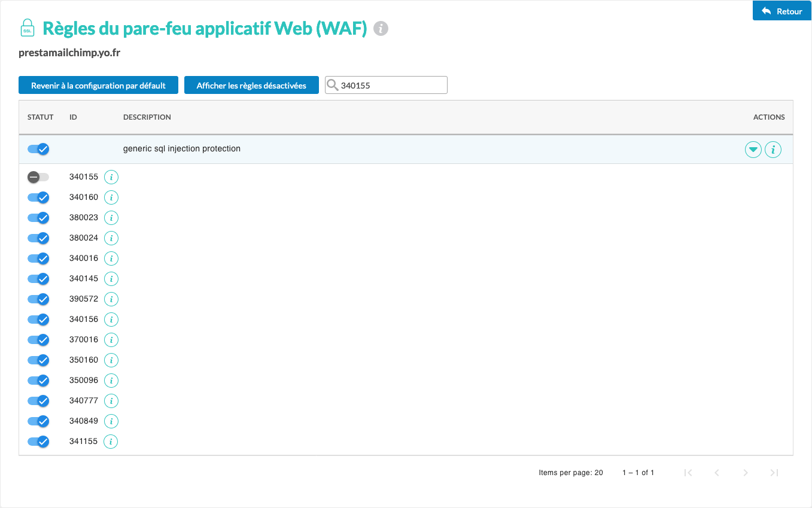Open info for rule 370016
This screenshot has height=508, width=812.
(111, 340)
